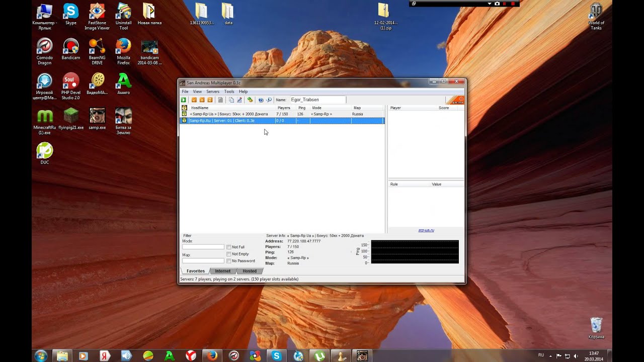Click the orange checkmark Add Server icon
The image size is (644, 362).
(194, 100)
